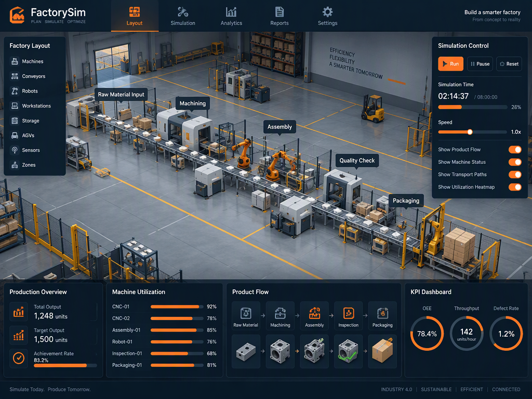Viewport: 532px width, 399px height.
Task: Click the Machines label in Factory Layout
Action: pos(33,61)
